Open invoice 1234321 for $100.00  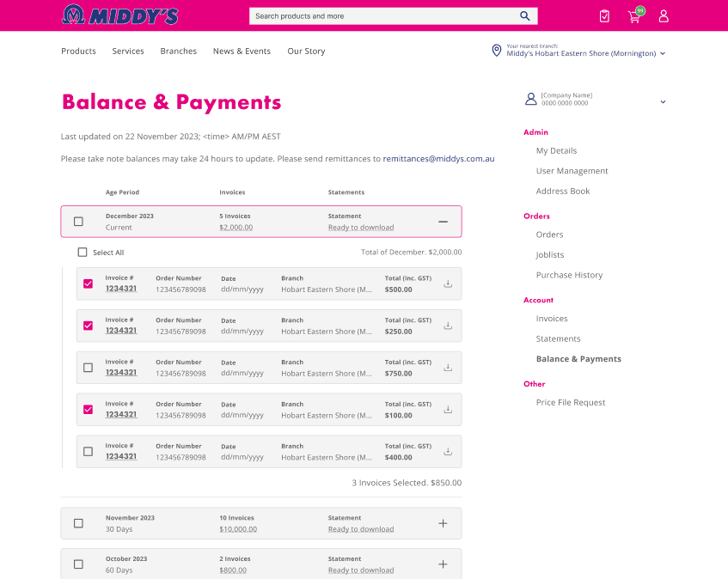point(121,414)
